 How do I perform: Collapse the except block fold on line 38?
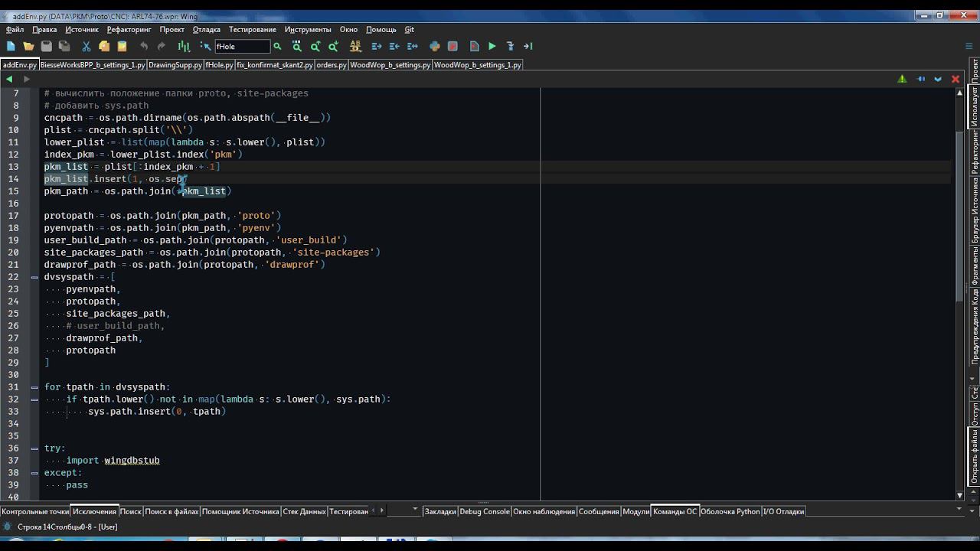click(x=34, y=473)
